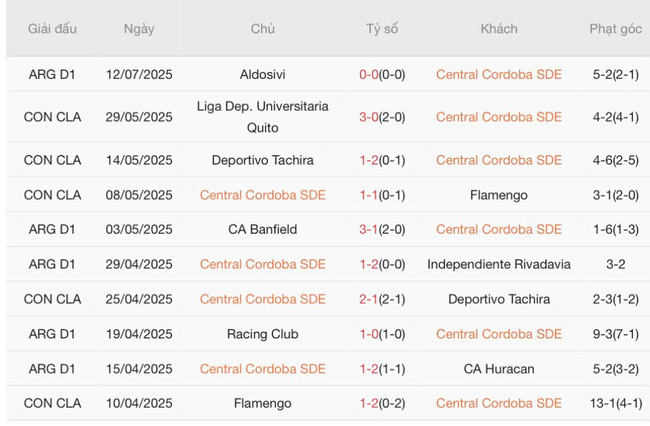Image resolution: width=650 pixels, height=426 pixels.
Task: Click the 1-1(0-1) match score
Action: coord(382,195)
